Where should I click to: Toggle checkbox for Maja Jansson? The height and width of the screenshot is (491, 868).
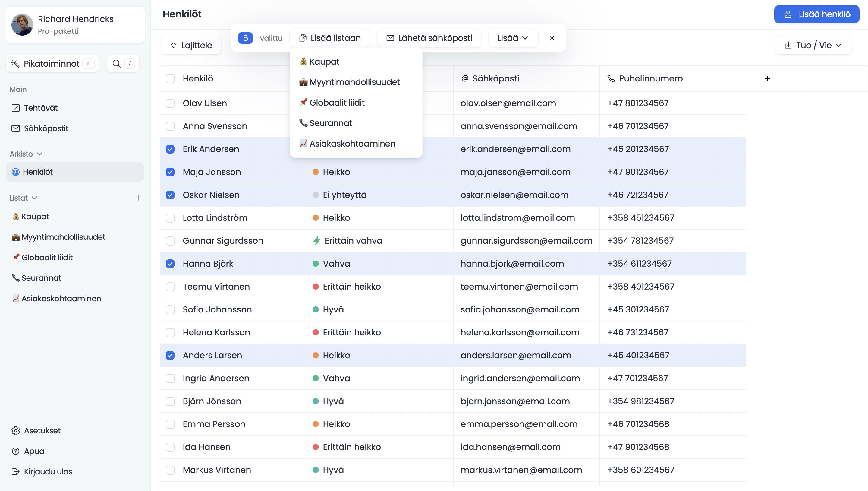(x=171, y=172)
